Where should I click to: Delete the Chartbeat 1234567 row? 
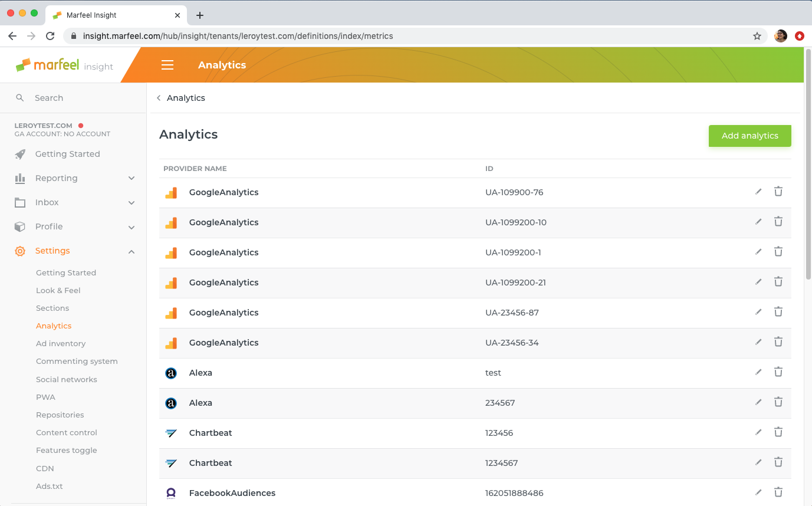(778, 462)
